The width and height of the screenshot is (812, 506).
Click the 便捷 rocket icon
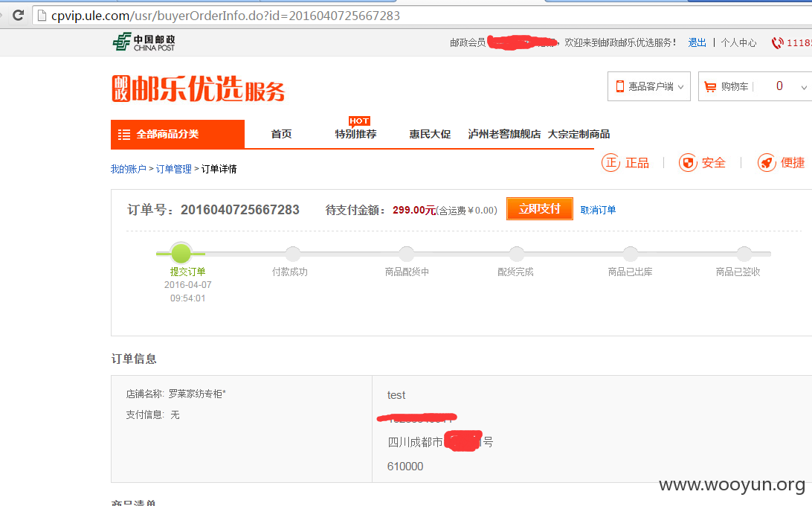(767, 163)
